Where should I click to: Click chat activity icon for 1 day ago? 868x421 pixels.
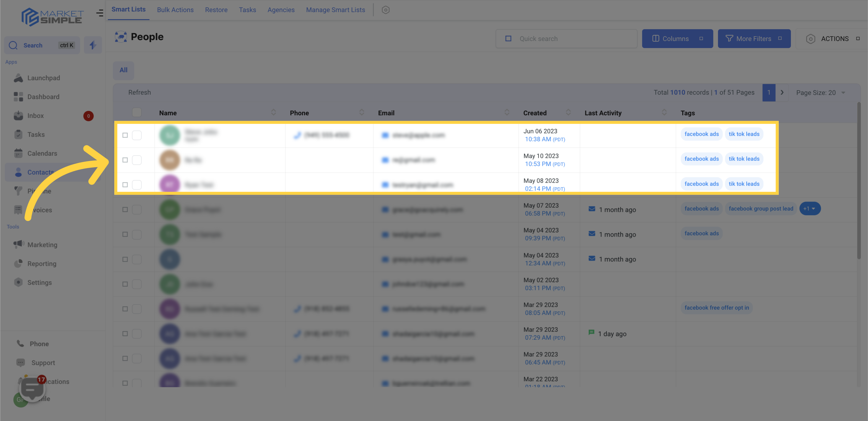591,332
